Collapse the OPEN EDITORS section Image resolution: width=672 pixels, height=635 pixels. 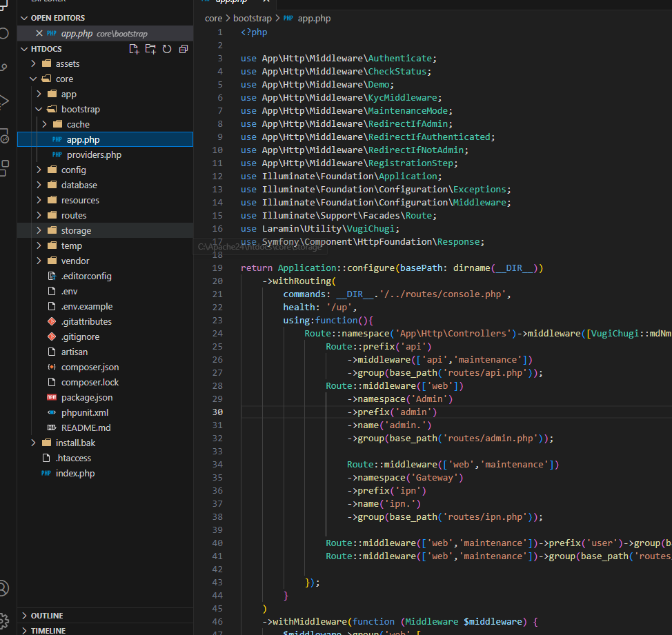click(24, 18)
